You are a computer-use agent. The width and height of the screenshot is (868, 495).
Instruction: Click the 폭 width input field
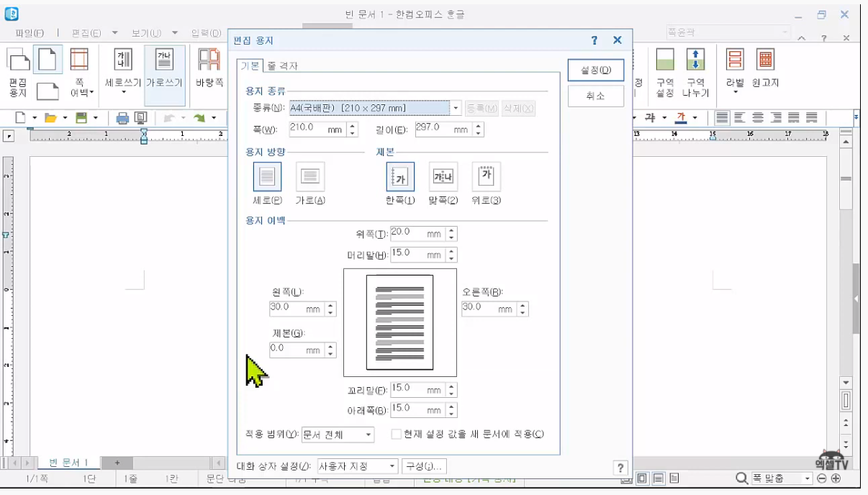317,130
